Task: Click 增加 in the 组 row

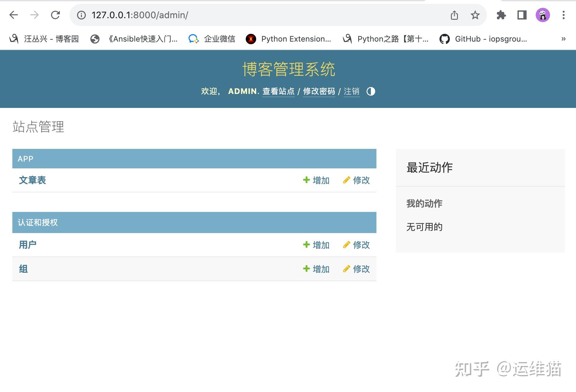Action: pyautogui.click(x=316, y=269)
